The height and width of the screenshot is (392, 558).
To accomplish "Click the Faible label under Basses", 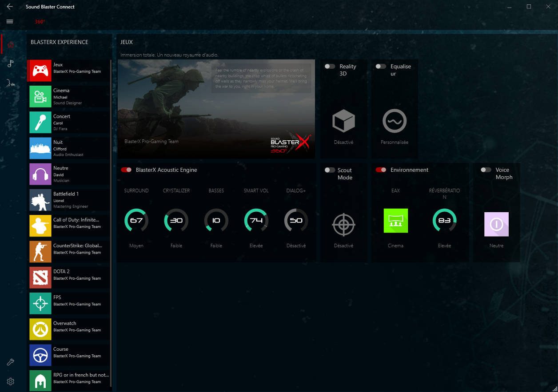I will pyautogui.click(x=216, y=245).
